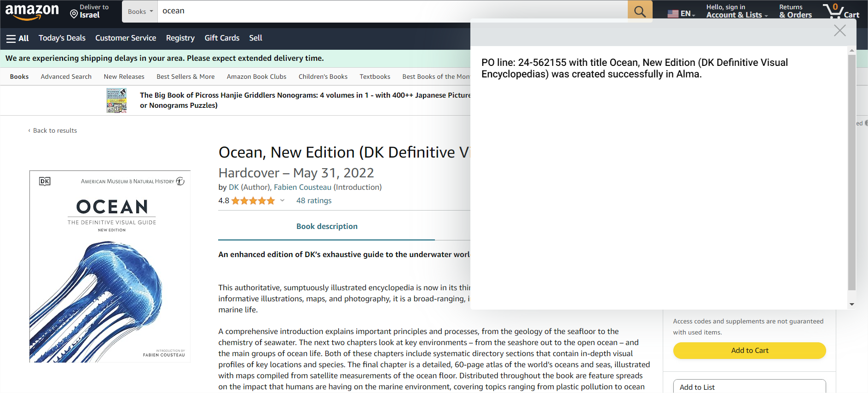Open the Registry page
The image size is (868, 393).
[180, 38]
